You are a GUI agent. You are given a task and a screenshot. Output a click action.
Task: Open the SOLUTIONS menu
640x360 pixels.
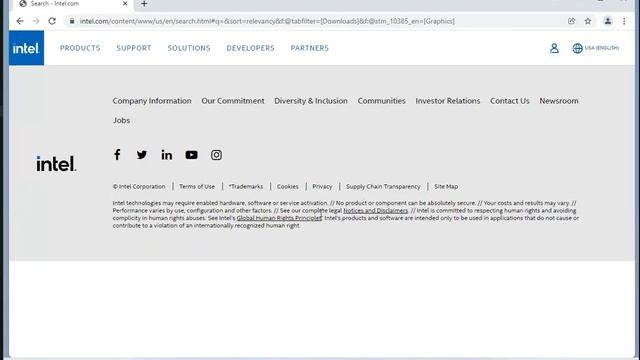[189, 48]
